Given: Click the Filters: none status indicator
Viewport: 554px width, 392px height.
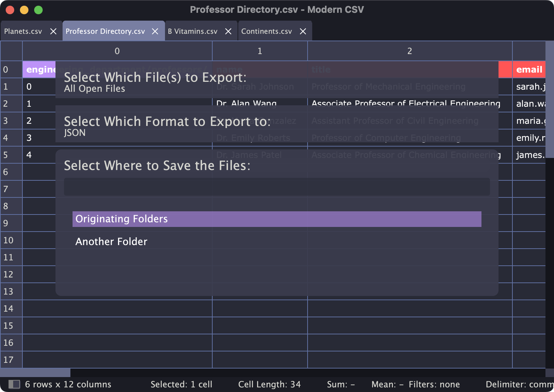Looking at the screenshot, I should pyautogui.click(x=435, y=384).
